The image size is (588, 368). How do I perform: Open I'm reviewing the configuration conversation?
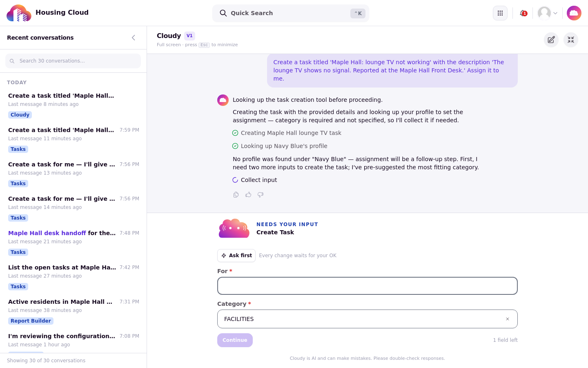(73, 341)
